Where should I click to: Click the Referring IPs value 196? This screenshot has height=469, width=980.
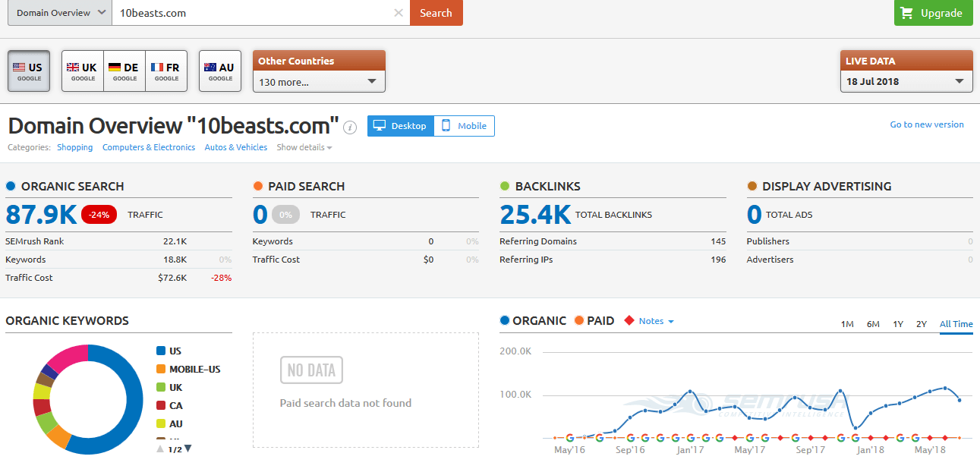pos(718,260)
